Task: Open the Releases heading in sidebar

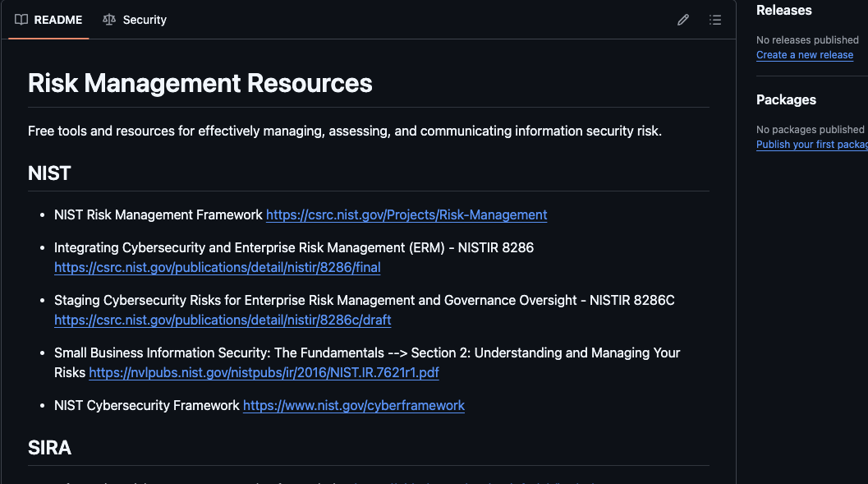Action: 783,11
